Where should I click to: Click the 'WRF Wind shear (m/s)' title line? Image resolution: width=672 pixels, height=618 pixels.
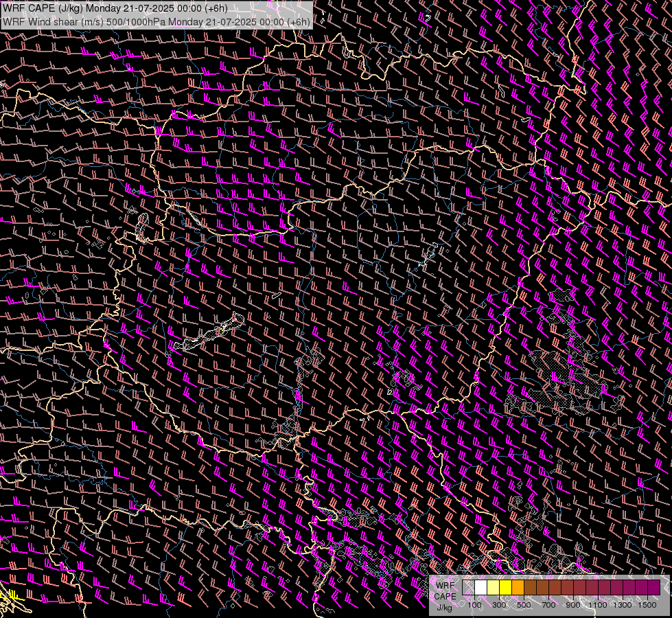pos(156,22)
